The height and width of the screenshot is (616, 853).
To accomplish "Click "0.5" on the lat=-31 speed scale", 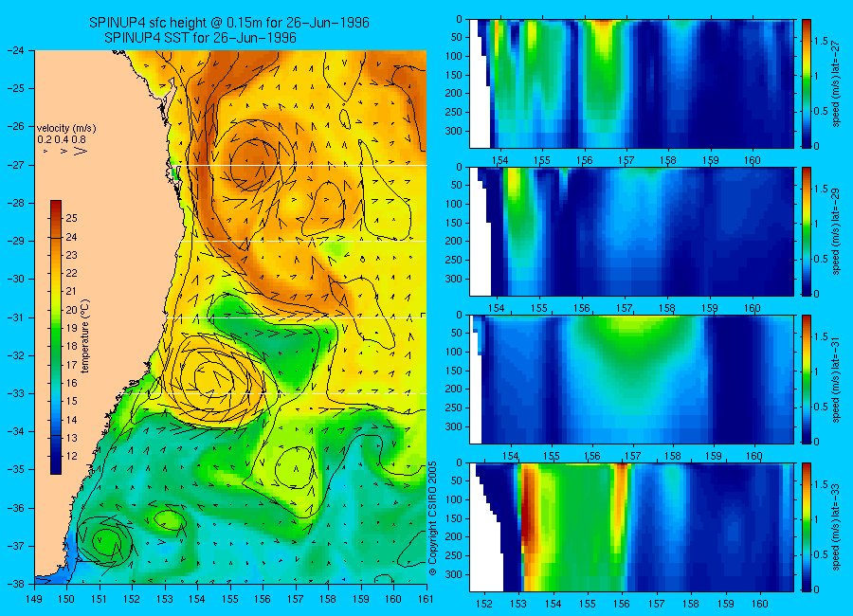I will coord(822,407).
